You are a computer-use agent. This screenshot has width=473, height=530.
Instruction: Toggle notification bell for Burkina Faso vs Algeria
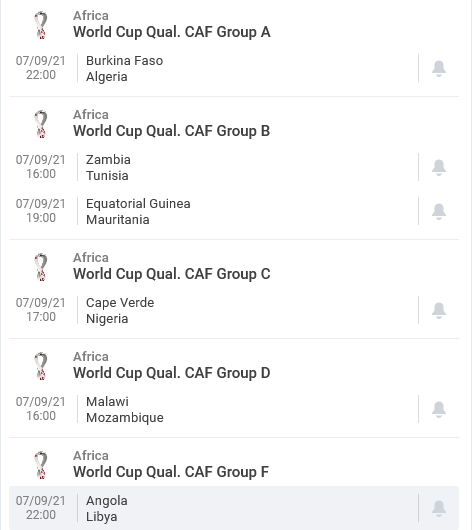click(x=439, y=68)
